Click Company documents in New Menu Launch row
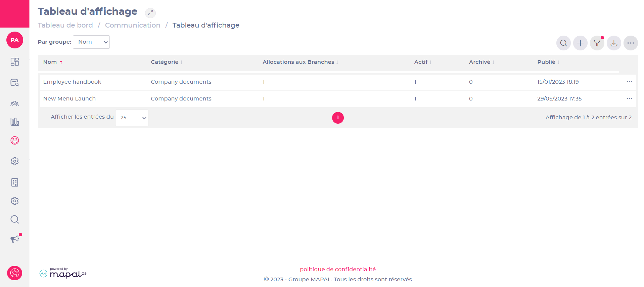 click(x=181, y=98)
